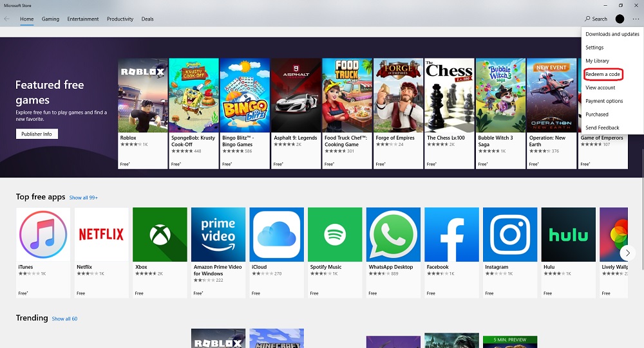Click the profile account avatar
644x348 pixels.
[620, 19]
